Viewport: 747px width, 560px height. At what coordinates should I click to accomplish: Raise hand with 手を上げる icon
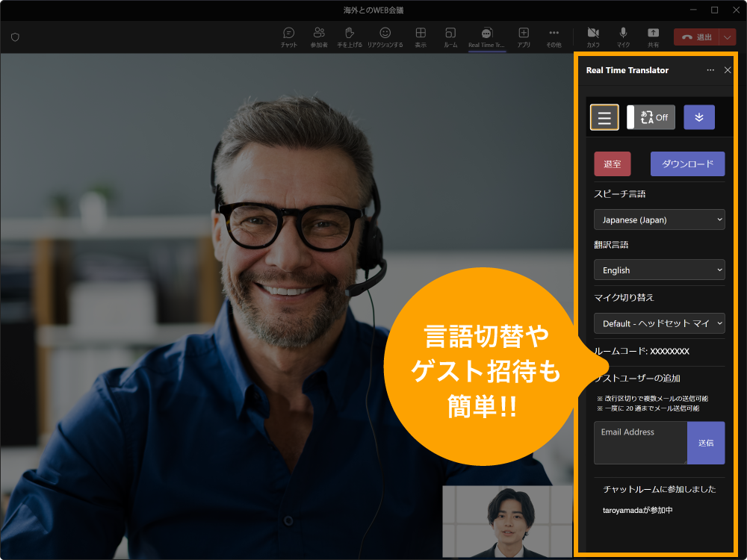(350, 37)
